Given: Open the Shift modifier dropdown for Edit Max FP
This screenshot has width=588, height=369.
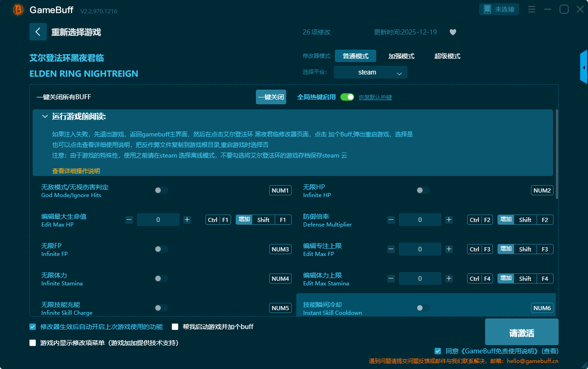Looking at the screenshot, I should click(x=525, y=249).
